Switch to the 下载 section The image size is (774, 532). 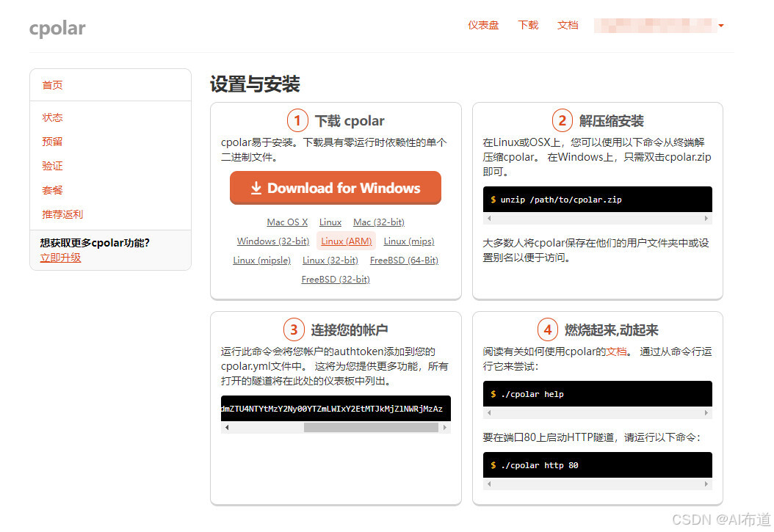[x=527, y=24]
